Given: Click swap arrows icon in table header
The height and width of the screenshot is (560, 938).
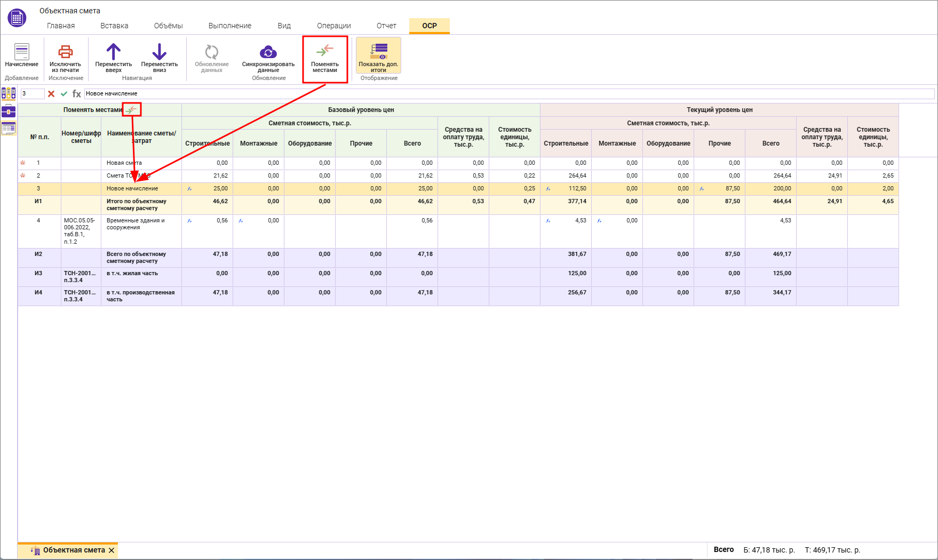Looking at the screenshot, I should point(131,110).
